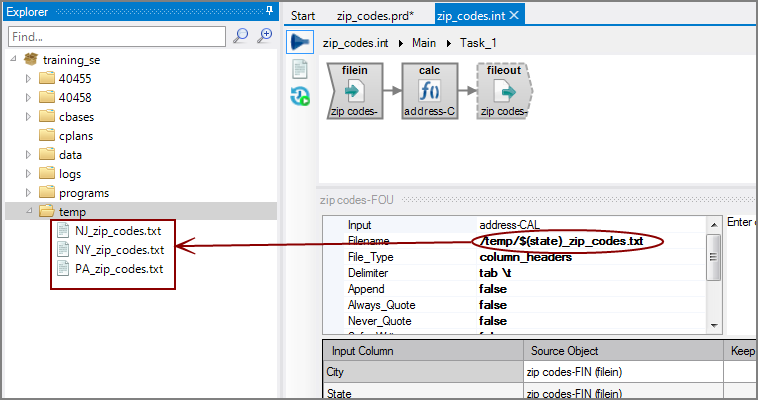Click zip codes-FIN (filein) in City row
This screenshot has width=758, height=400.
coord(574,372)
